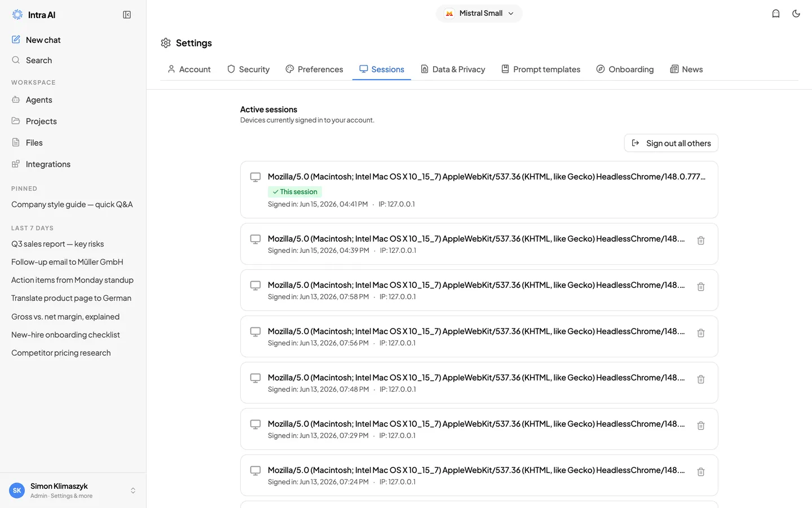Select the Sessions tab
The width and height of the screenshot is (812, 508).
pyautogui.click(x=382, y=69)
